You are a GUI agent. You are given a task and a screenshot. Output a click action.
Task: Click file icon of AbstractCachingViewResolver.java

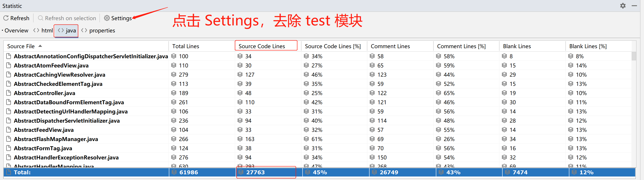point(9,74)
